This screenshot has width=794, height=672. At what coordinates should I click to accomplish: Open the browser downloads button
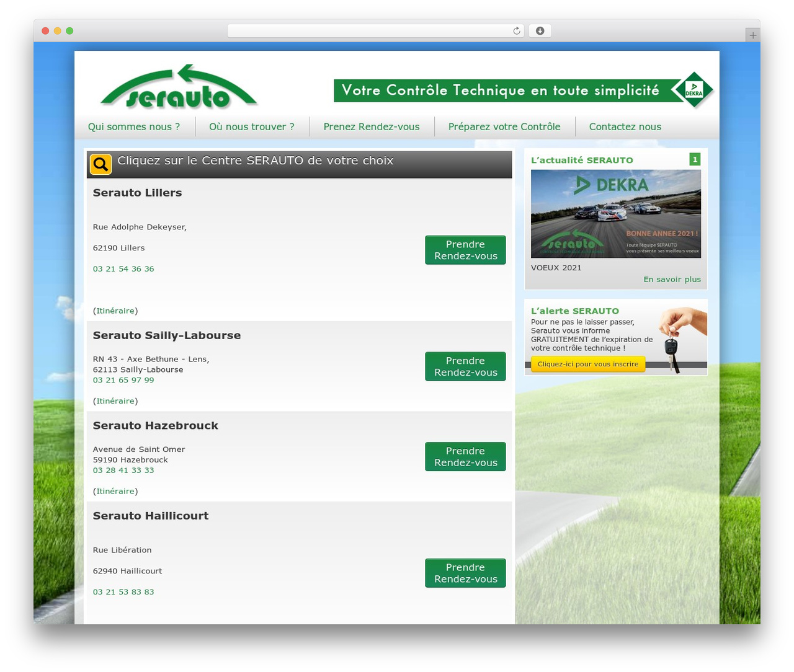coord(540,31)
